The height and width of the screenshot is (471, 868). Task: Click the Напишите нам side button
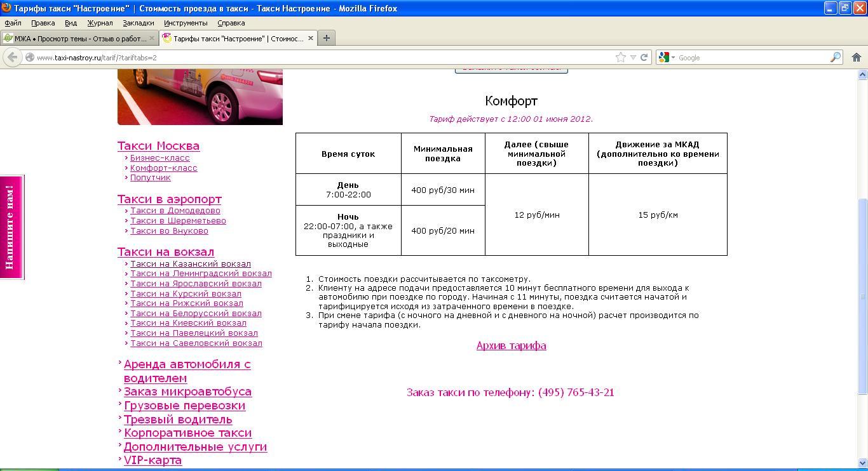click(11, 227)
